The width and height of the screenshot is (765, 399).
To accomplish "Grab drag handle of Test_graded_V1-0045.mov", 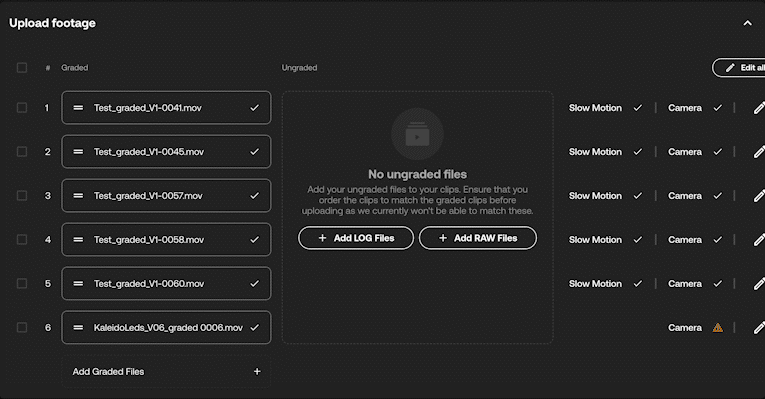I will [78, 152].
